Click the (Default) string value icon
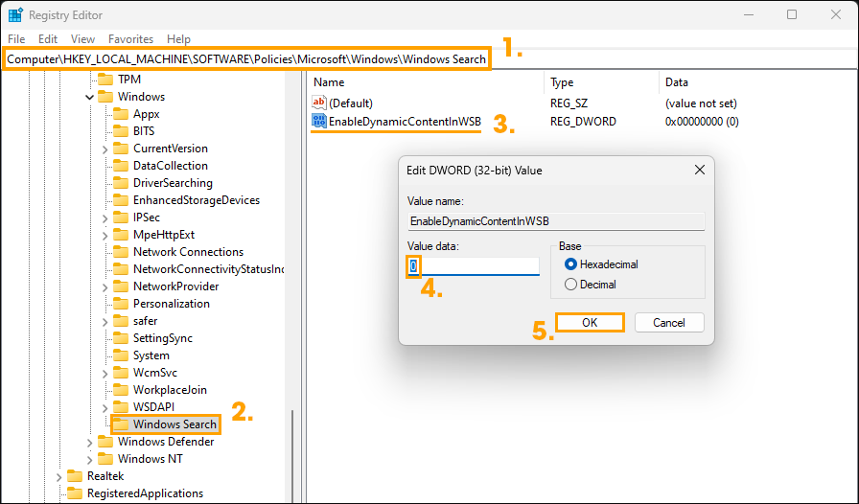Screen dimensions: 859x504 319,103
